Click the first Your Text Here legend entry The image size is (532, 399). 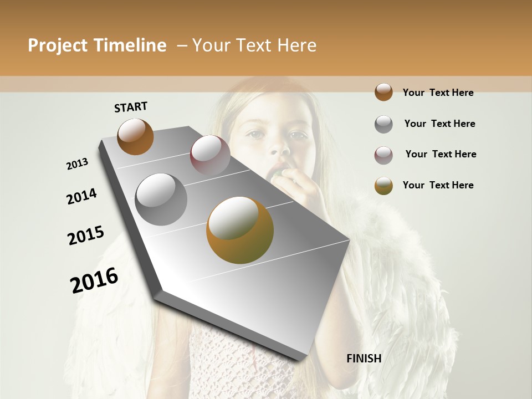tap(438, 93)
